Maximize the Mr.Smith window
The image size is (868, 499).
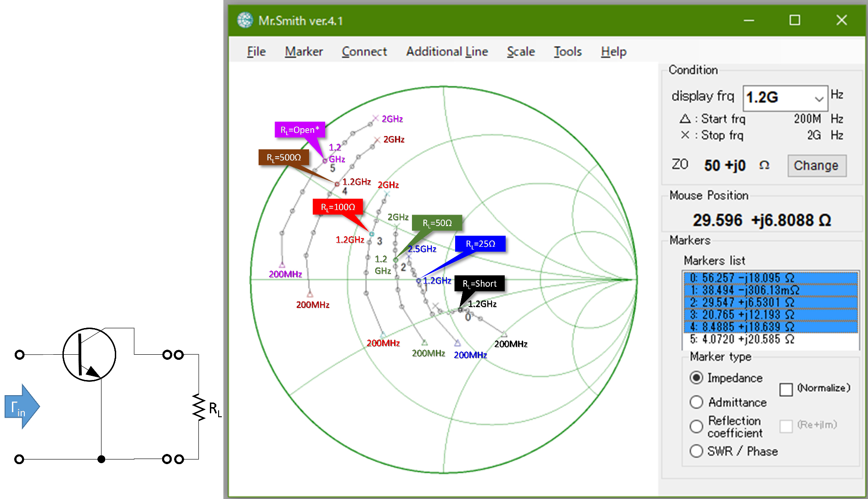click(x=795, y=20)
